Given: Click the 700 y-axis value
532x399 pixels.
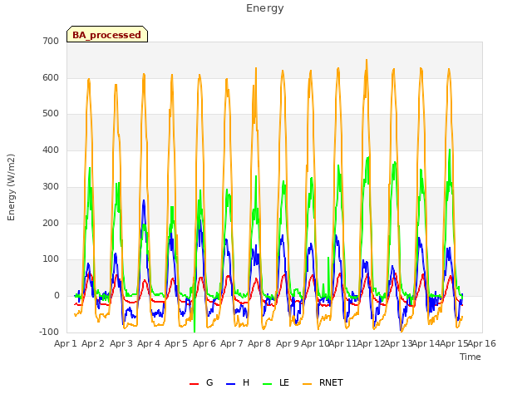Looking at the screenshot, I should click(x=51, y=41).
